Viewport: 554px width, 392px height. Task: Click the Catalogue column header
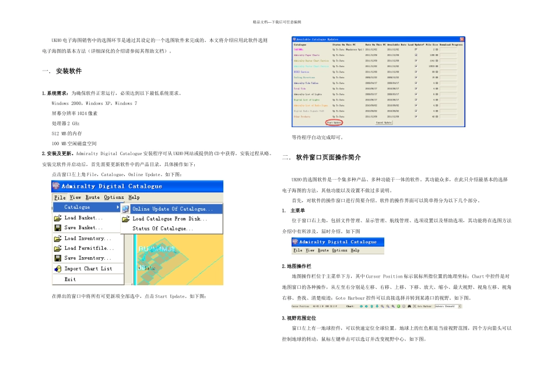300,44
